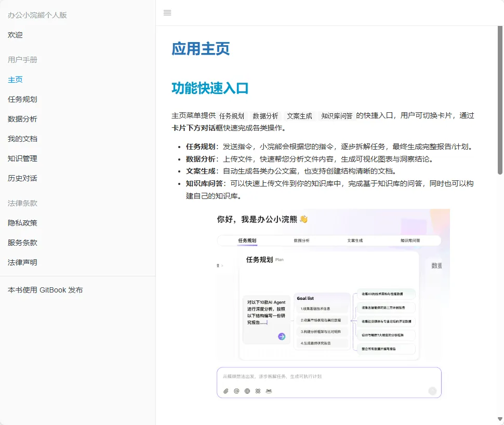Image resolution: width=504 pixels, height=425 pixels.
Task: Click the purple arrow button in the task card
Action: coord(282,336)
